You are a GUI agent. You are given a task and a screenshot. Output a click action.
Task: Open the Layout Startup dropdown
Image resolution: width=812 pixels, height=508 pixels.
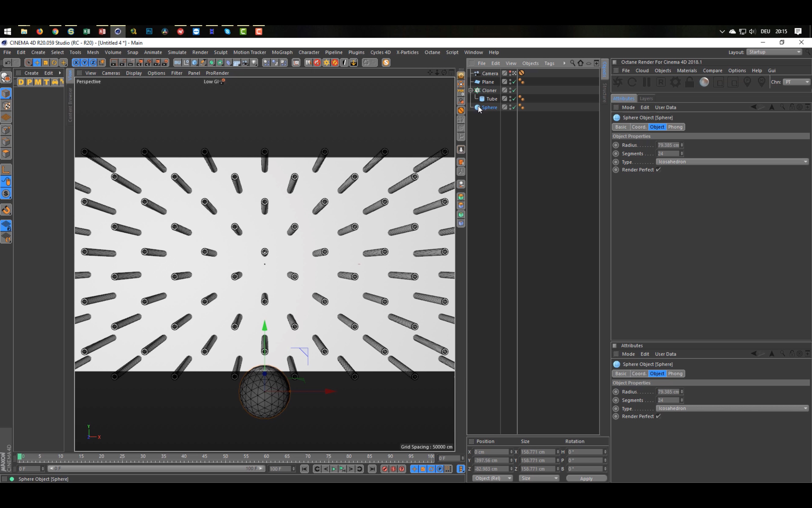click(x=774, y=52)
